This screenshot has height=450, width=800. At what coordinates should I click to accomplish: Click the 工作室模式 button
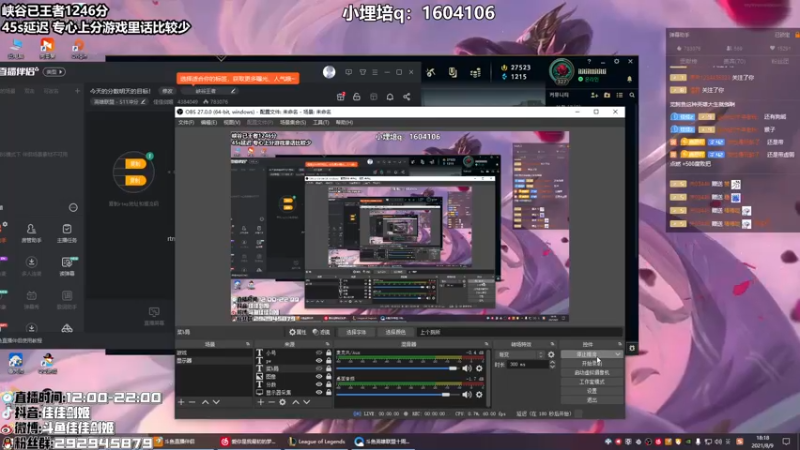coord(592,382)
